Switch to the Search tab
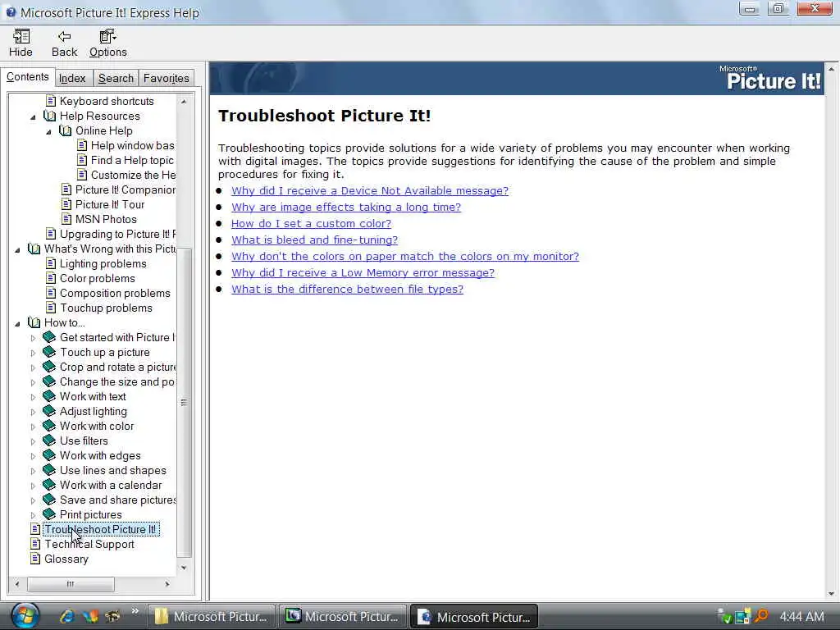This screenshot has width=840, height=630. (116, 78)
